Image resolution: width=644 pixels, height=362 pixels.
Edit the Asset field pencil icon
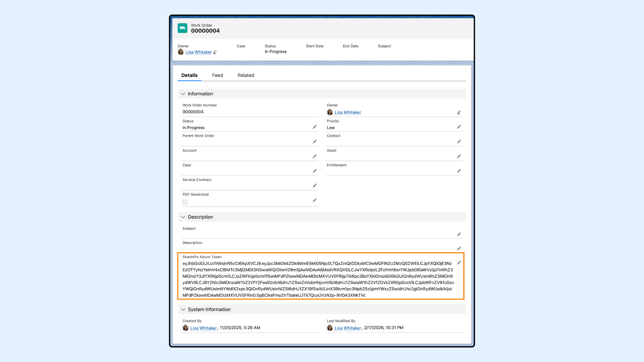tap(459, 156)
